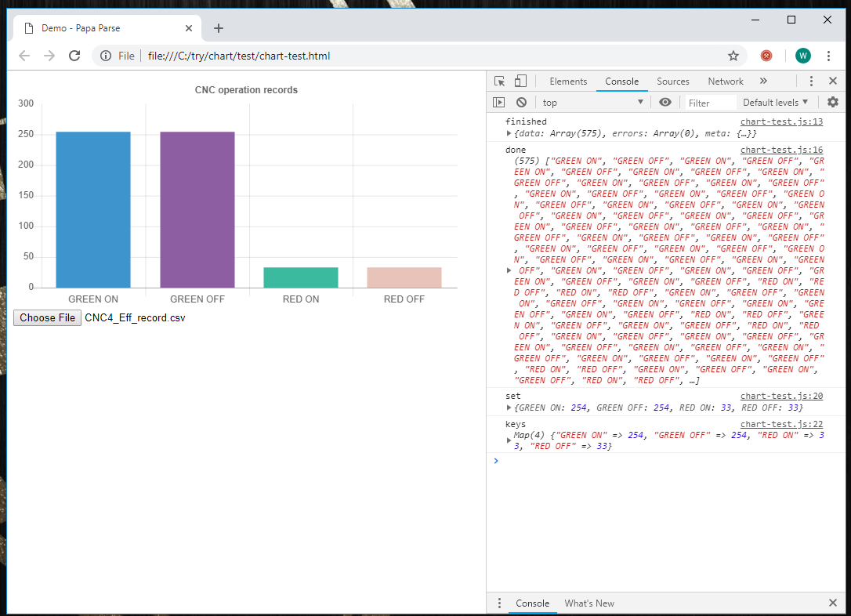Screen dimensions: 851x616
Task: Expand the set object log entry
Action: point(509,408)
